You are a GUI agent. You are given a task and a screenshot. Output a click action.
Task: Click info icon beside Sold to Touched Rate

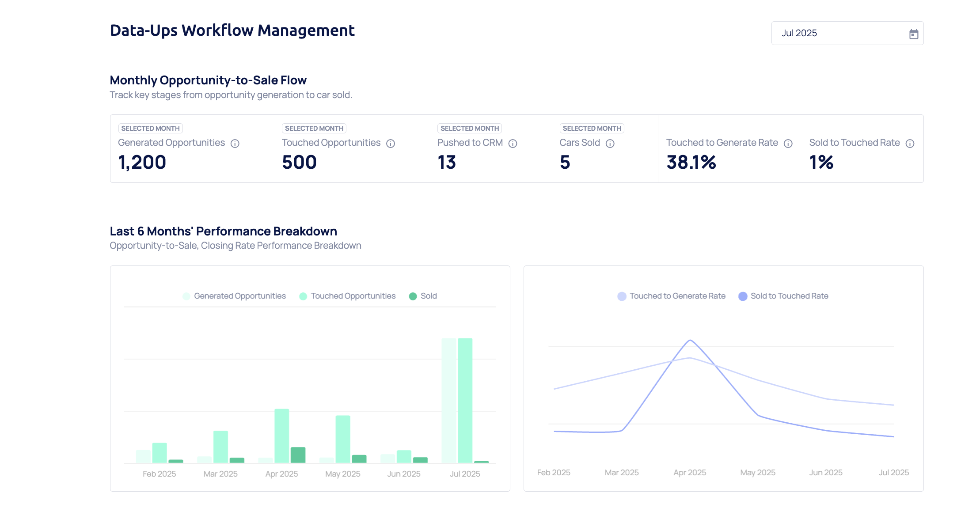(910, 144)
